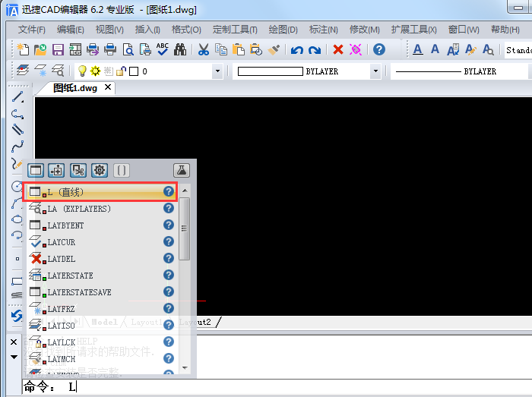Open the 帮助(H) menu
The height and width of the screenshot is (397, 532).
tap(505, 30)
